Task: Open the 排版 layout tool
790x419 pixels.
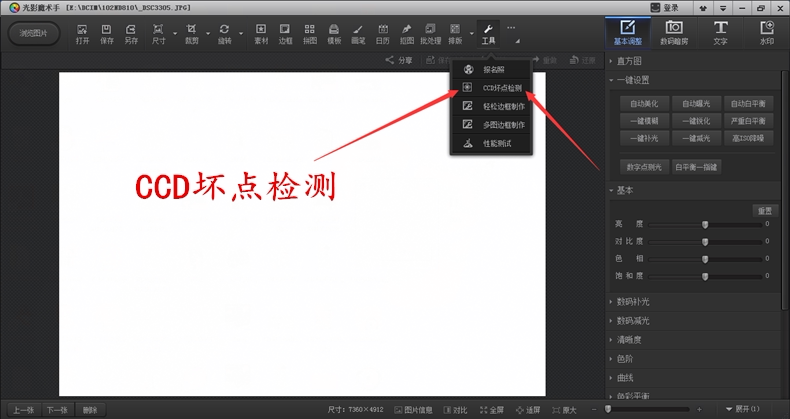Action: pos(455,34)
